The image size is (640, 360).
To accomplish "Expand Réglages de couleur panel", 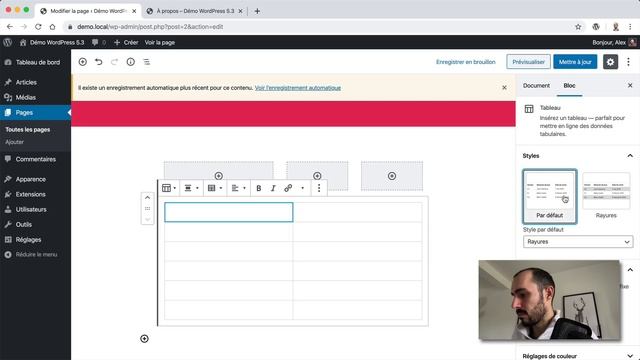I will click(578, 356).
